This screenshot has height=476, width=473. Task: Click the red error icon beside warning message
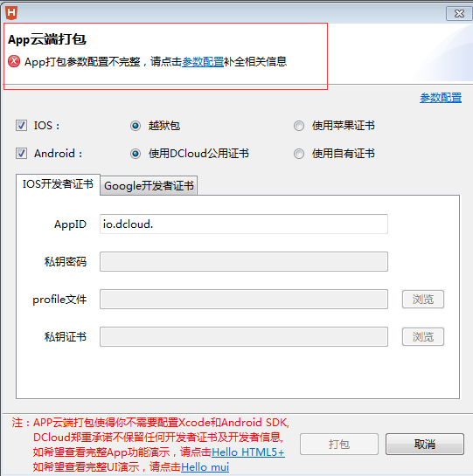[x=14, y=61]
